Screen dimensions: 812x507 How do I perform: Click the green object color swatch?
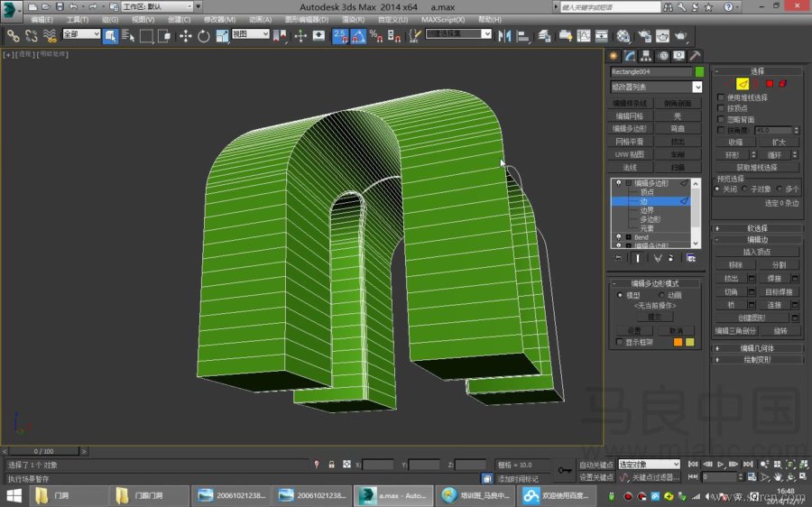tap(698, 71)
